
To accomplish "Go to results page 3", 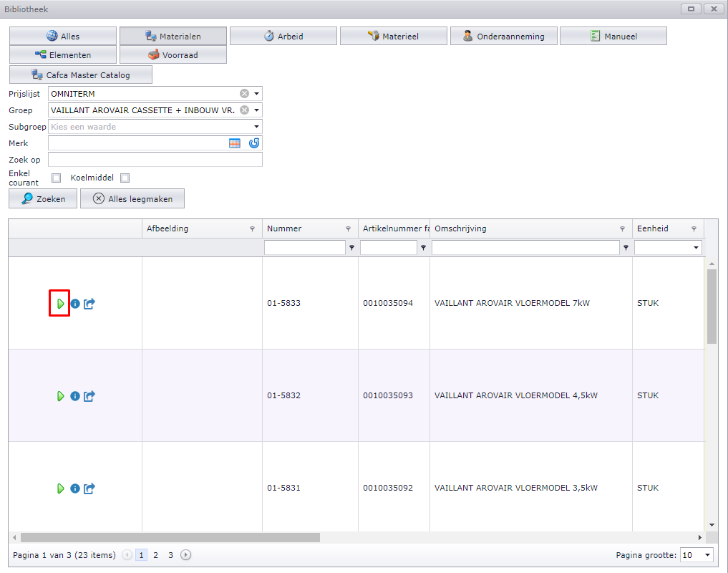I will click(170, 555).
